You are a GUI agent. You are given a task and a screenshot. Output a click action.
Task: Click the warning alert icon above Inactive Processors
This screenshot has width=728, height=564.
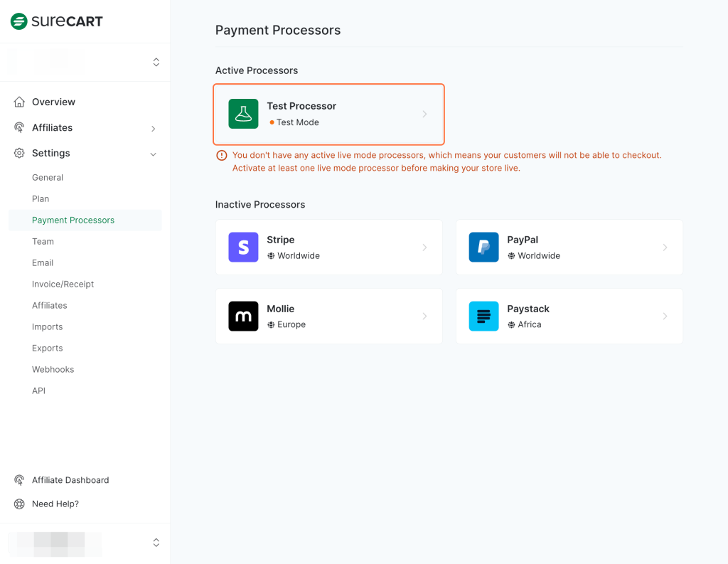[221, 154]
